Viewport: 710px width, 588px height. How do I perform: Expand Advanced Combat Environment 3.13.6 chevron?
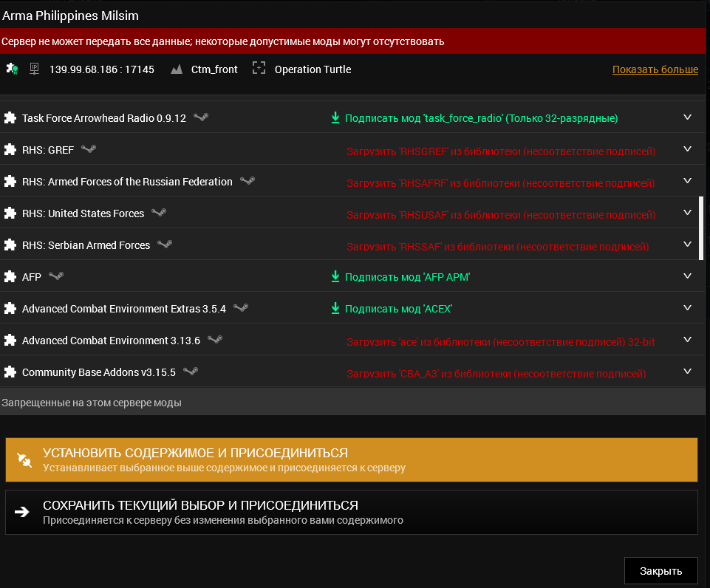pyautogui.click(x=687, y=339)
